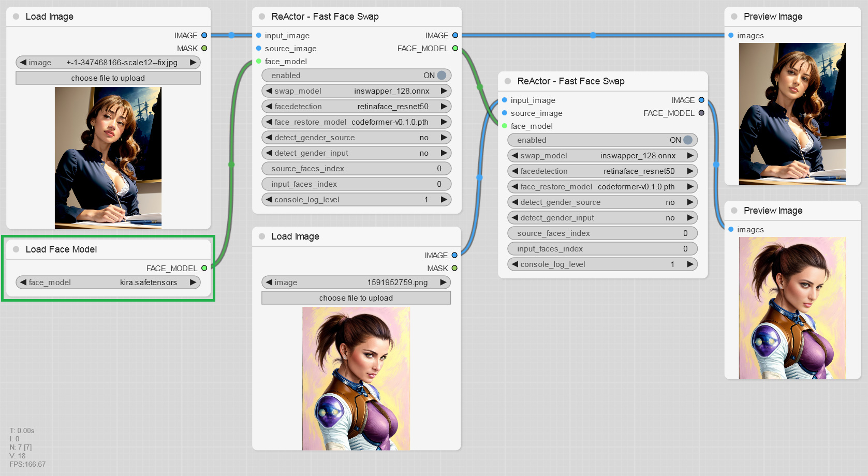
Task: Click the source_image input dot on the left ReActor node
Action: click(x=259, y=48)
